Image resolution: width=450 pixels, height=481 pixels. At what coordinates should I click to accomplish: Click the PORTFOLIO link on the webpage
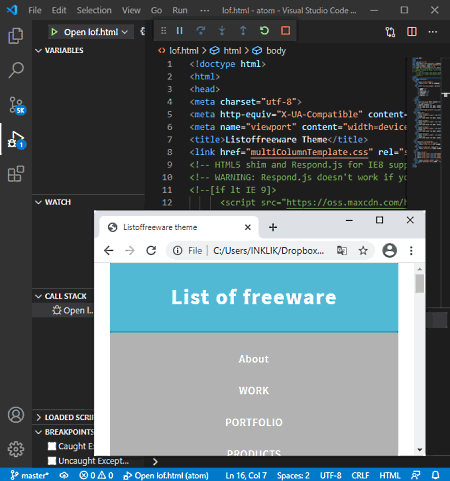[254, 422]
